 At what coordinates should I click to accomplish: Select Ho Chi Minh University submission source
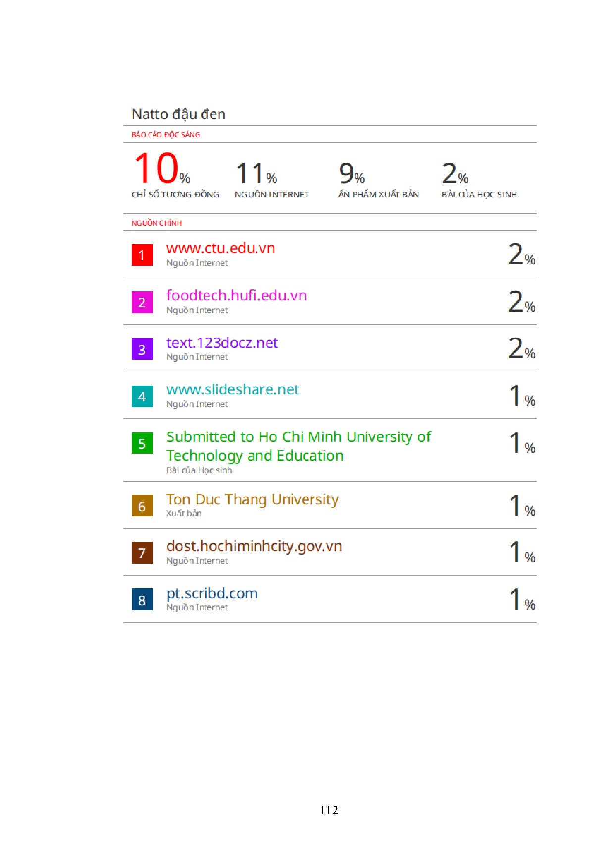point(299,446)
